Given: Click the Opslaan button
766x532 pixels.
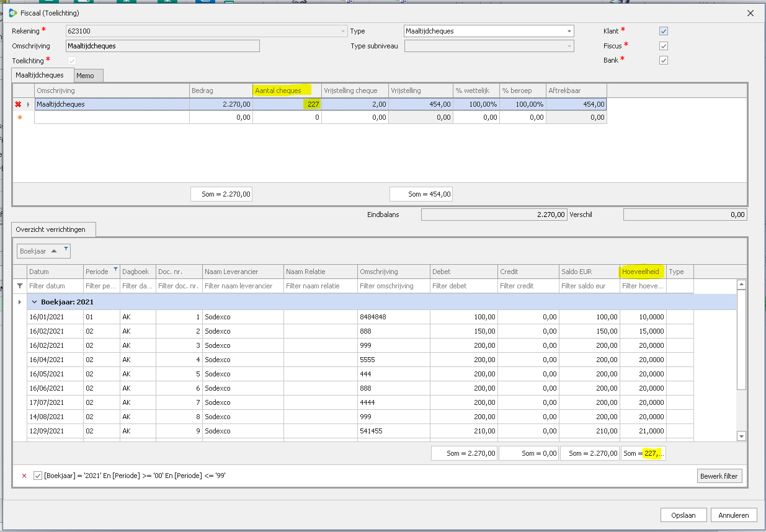Looking at the screenshot, I should point(683,515).
